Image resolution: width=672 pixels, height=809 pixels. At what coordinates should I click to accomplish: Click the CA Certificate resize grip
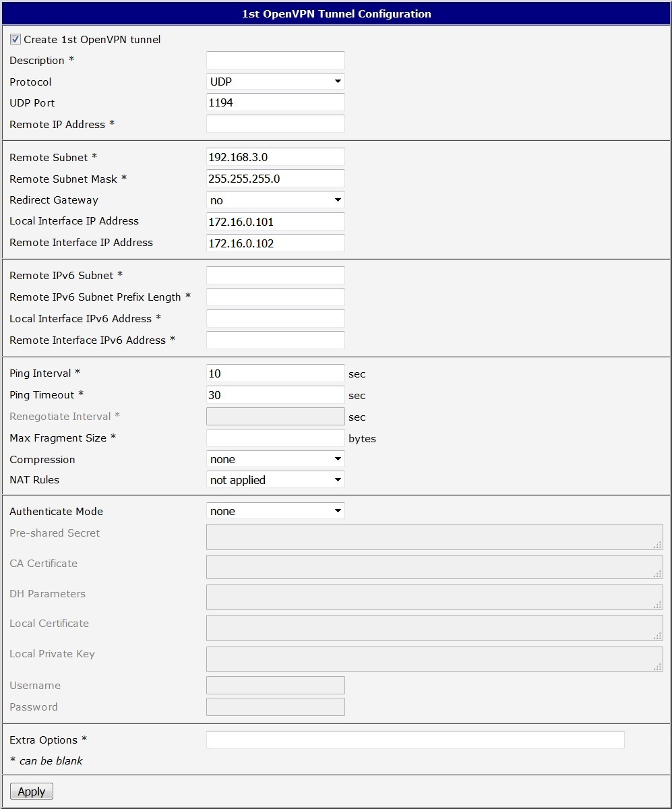point(658,575)
